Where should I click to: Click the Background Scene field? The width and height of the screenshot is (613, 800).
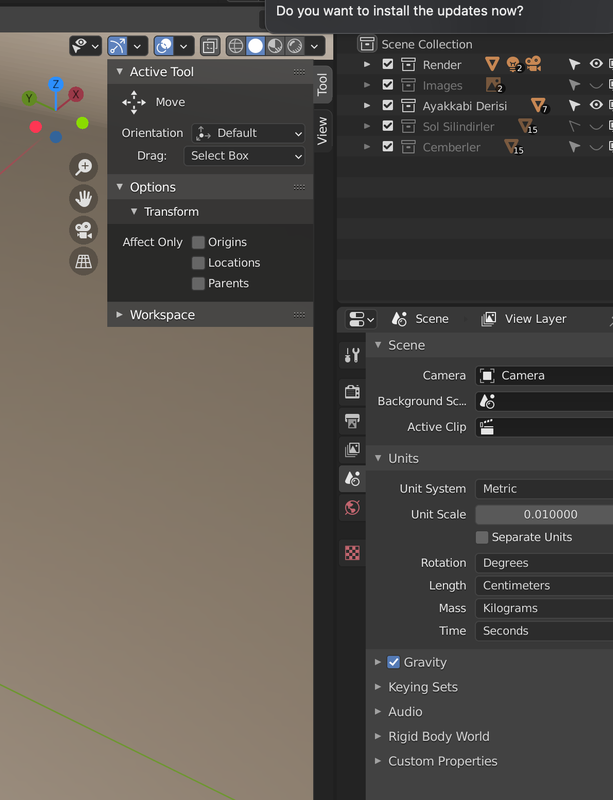click(544, 401)
